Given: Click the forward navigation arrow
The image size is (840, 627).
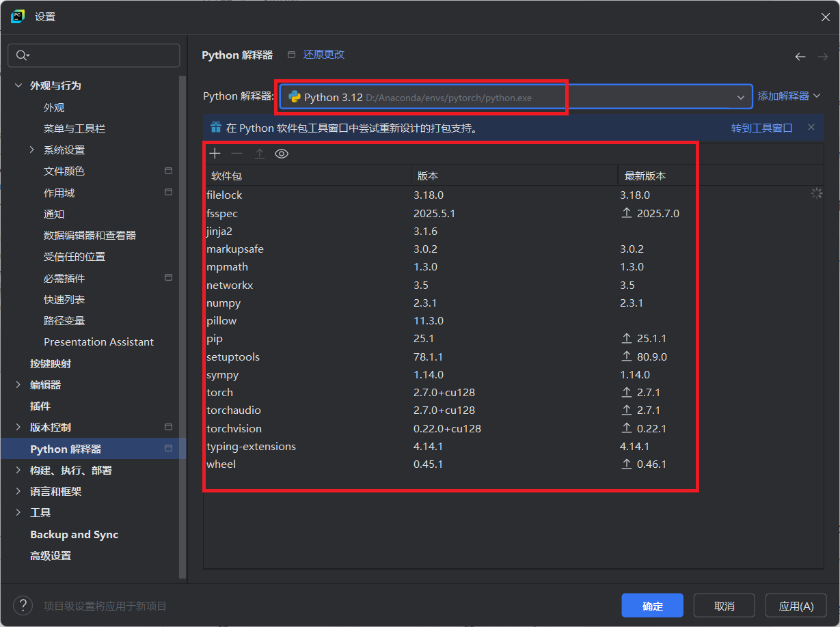Looking at the screenshot, I should (x=823, y=57).
